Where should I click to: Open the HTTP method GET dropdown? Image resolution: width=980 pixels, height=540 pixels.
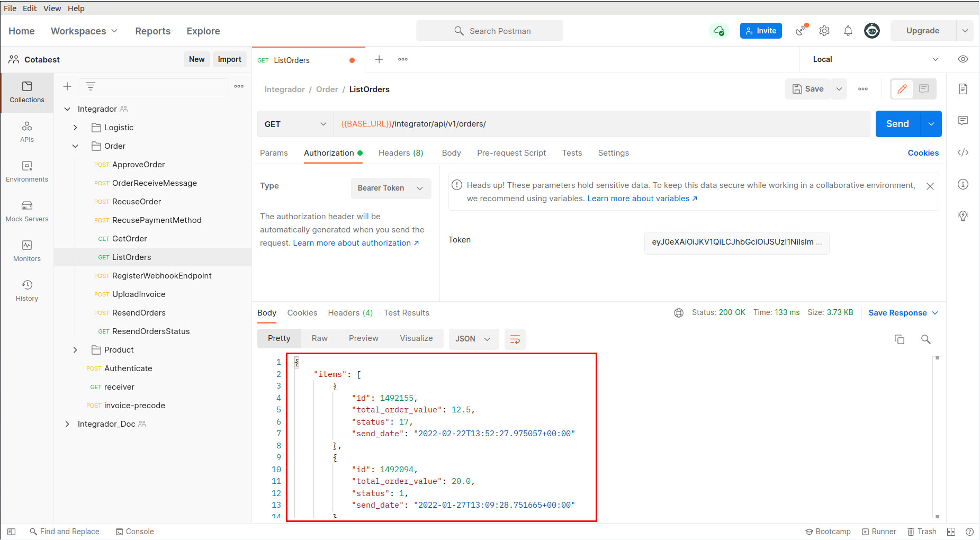coord(295,124)
